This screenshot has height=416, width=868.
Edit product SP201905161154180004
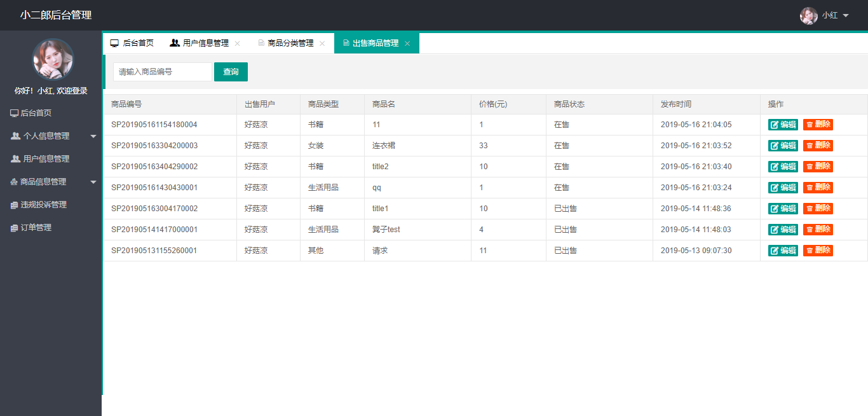pyautogui.click(x=783, y=125)
